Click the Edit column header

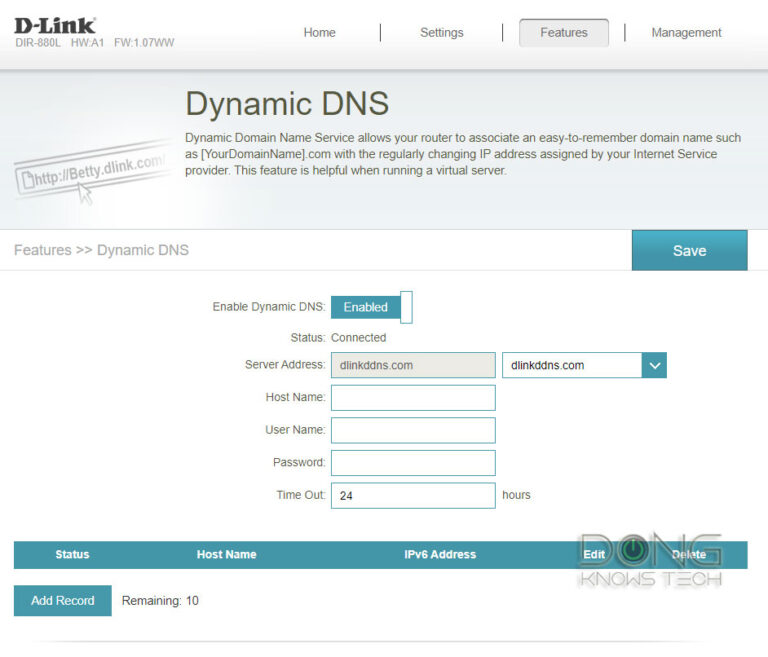pos(594,555)
